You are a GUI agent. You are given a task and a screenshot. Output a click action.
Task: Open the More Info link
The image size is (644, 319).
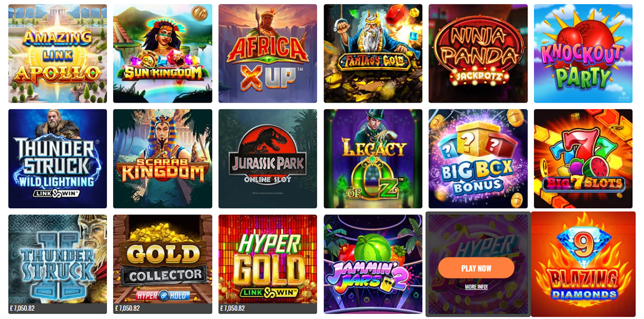[476, 287]
